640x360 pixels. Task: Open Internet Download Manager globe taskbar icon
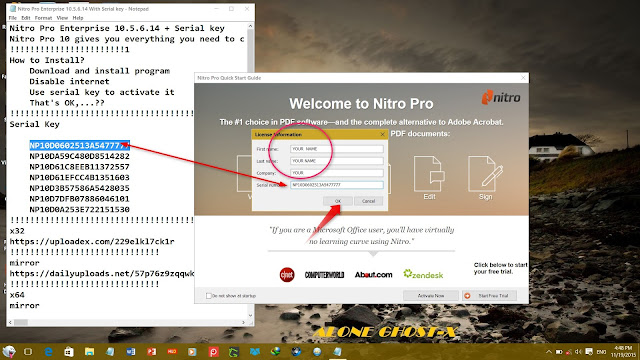pyautogui.click(x=276, y=351)
